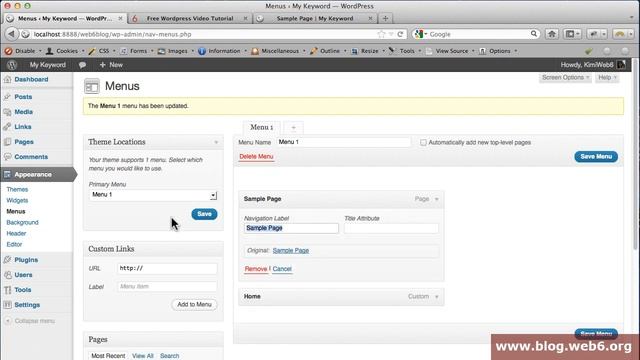Open the comments bubble in admin bar

pyautogui.click(x=82, y=65)
